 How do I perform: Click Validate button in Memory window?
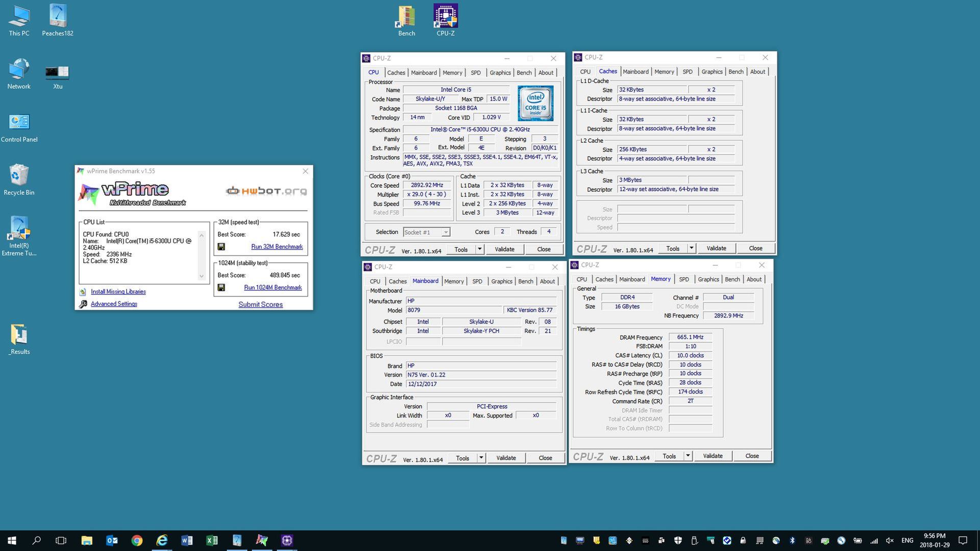click(713, 456)
